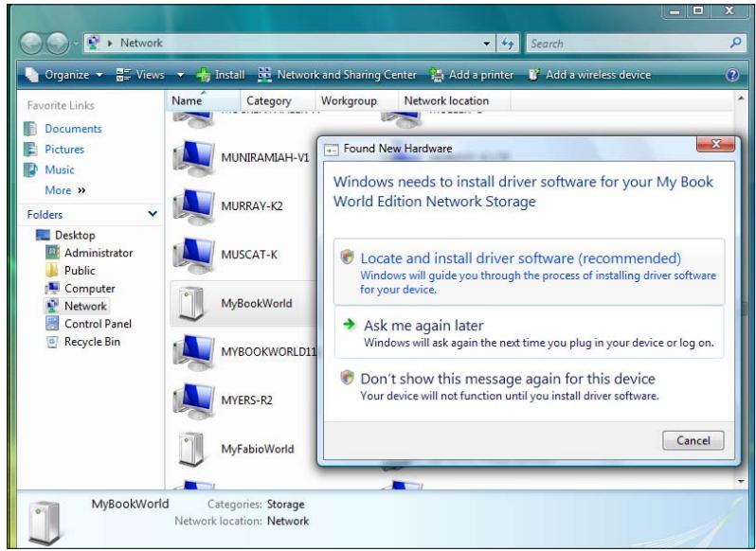
Task: Open the Organize menu
Action: click(x=64, y=75)
